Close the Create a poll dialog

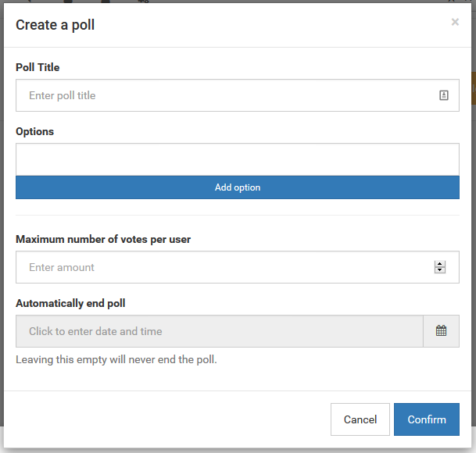455,22
